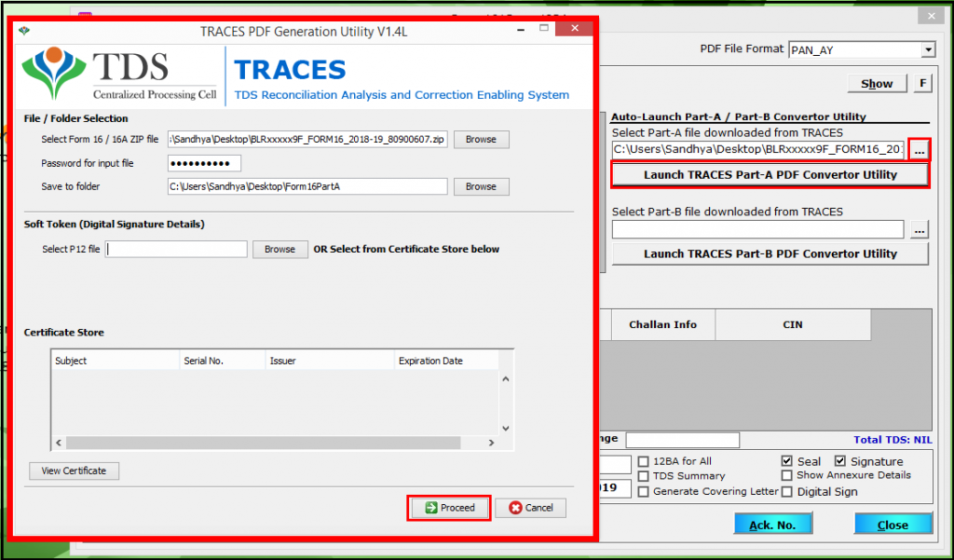Click the Certificate Store horizontal scrollbar thumb
The height and width of the screenshot is (560, 954).
[x=264, y=443]
